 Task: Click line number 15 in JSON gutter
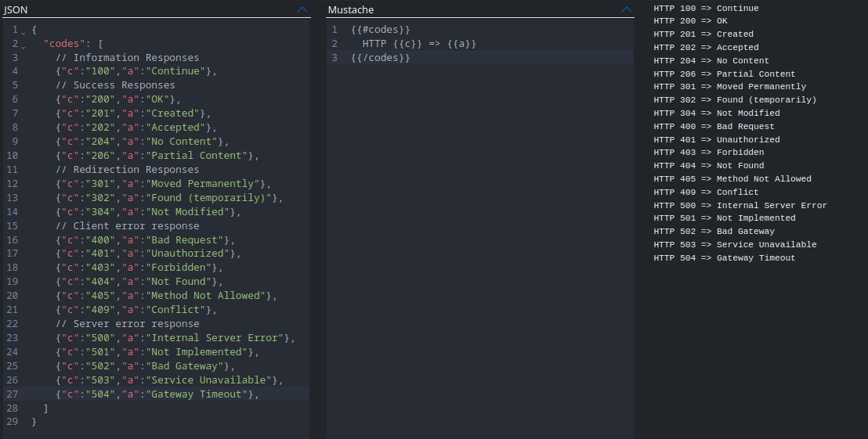tap(12, 226)
